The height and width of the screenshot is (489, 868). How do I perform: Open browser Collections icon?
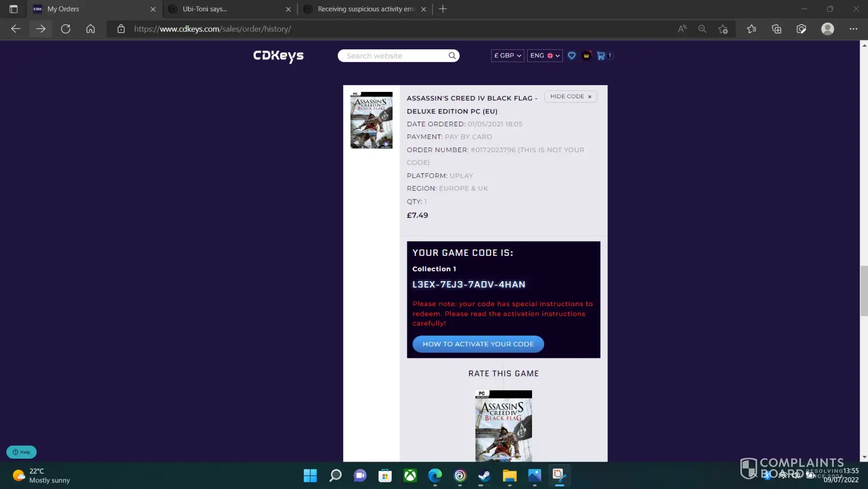pos(776,29)
